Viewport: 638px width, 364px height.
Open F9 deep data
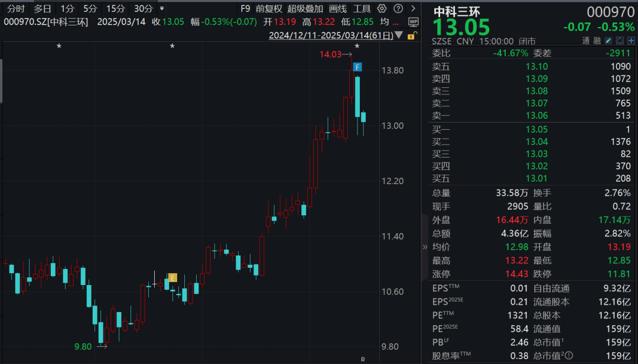[x=245, y=8]
